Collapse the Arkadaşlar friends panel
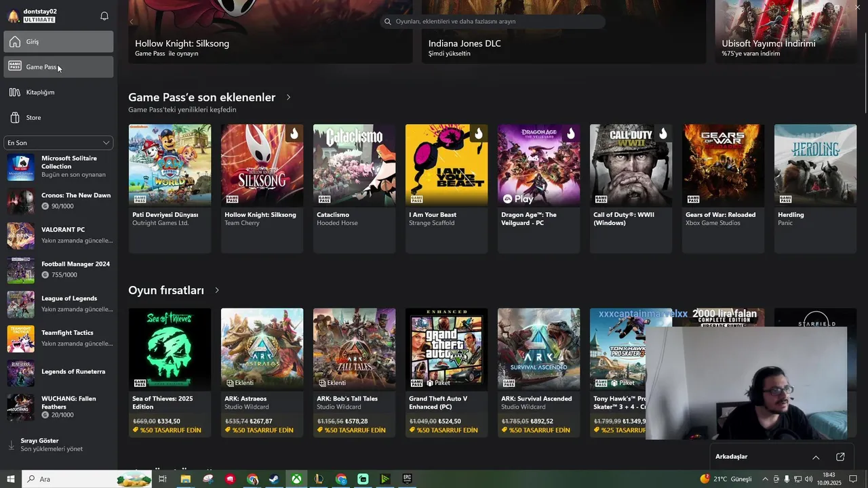The image size is (868, 488). click(x=816, y=457)
